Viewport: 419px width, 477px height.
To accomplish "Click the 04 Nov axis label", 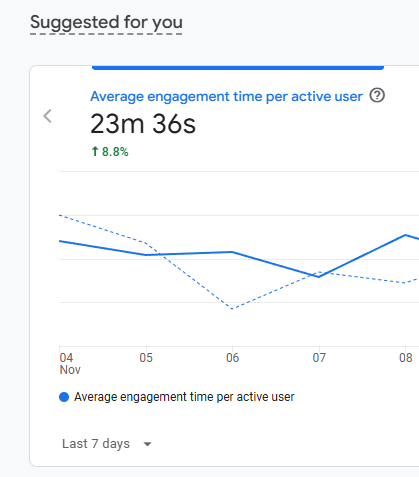I will pyautogui.click(x=70, y=364).
